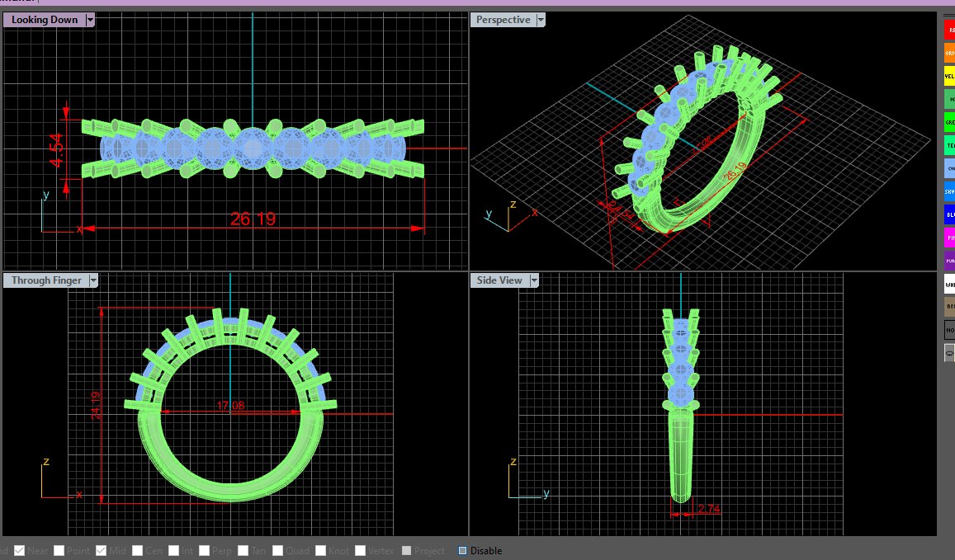The width and height of the screenshot is (955, 560).
Task: Click the Looking Down viewport title
Action: (x=45, y=20)
